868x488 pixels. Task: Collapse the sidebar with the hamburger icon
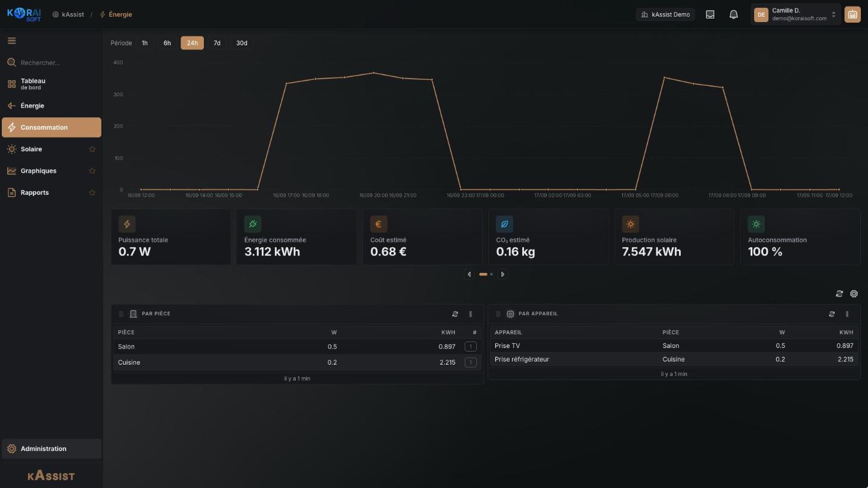[x=11, y=41]
